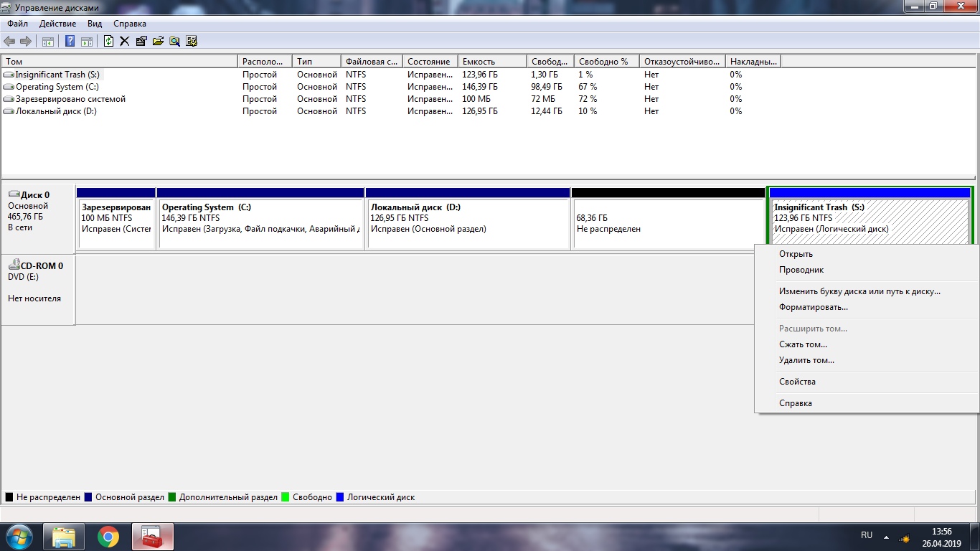This screenshot has width=980, height=551.
Task: Sort by the Располо... column header
Action: [265, 62]
